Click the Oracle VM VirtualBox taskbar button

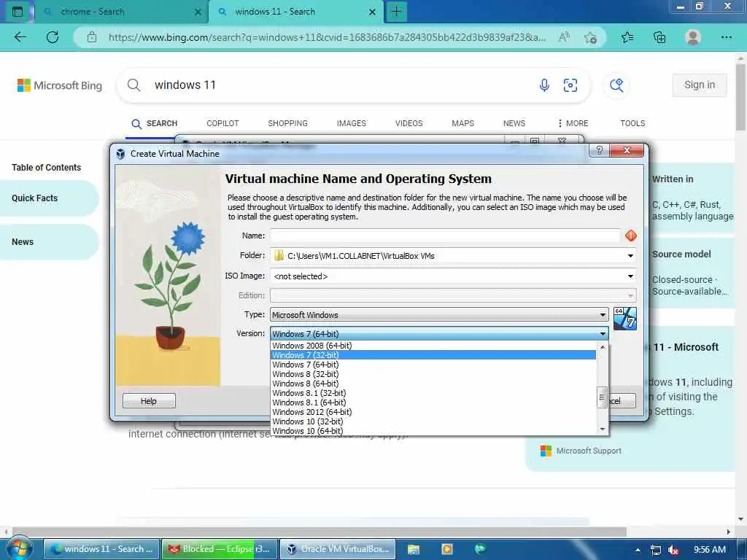click(338, 549)
